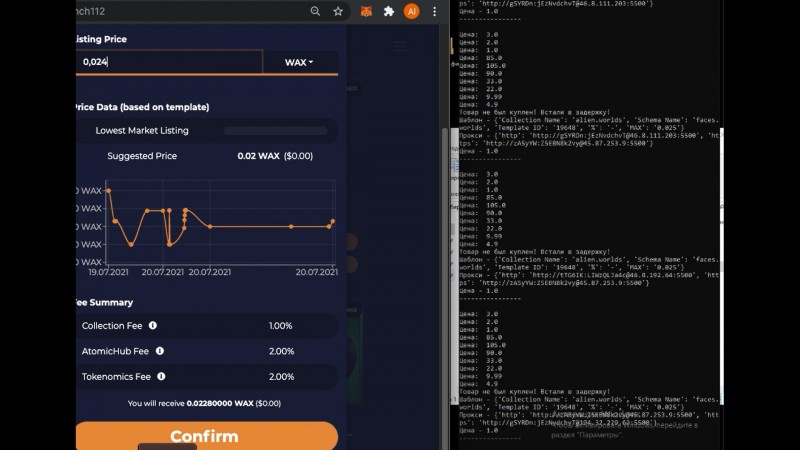Open the WAX currency dropdown
This screenshot has width=800, height=450.
coord(299,62)
